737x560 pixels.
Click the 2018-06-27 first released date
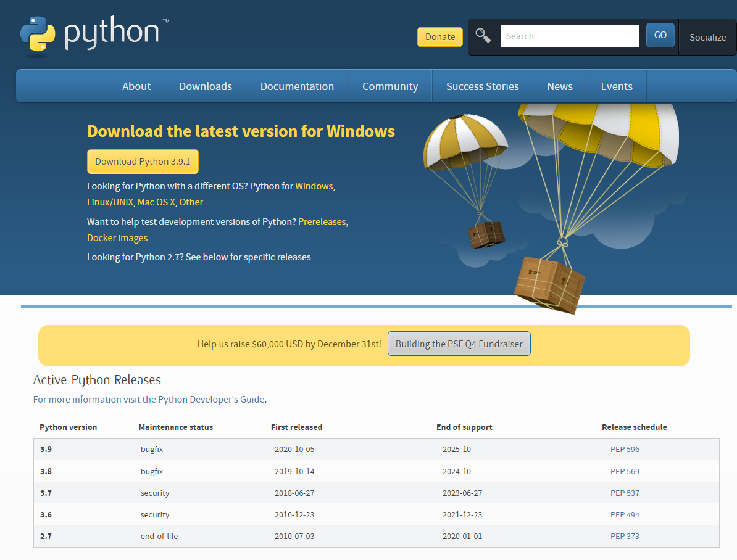pos(294,493)
